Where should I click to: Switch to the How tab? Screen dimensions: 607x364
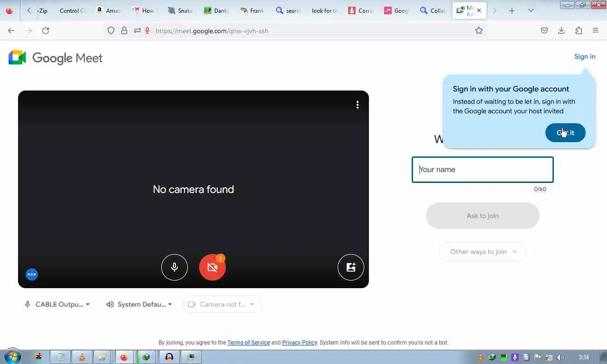(144, 10)
